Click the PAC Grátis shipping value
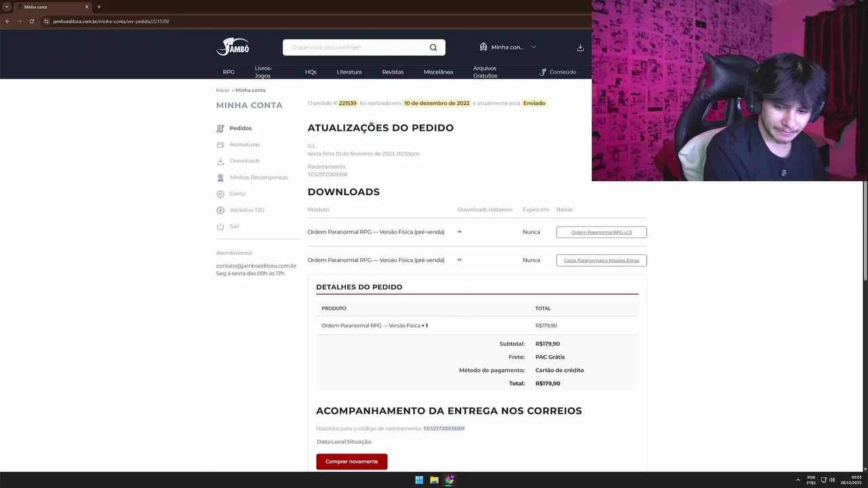The height and width of the screenshot is (488, 868). [x=550, y=357]
